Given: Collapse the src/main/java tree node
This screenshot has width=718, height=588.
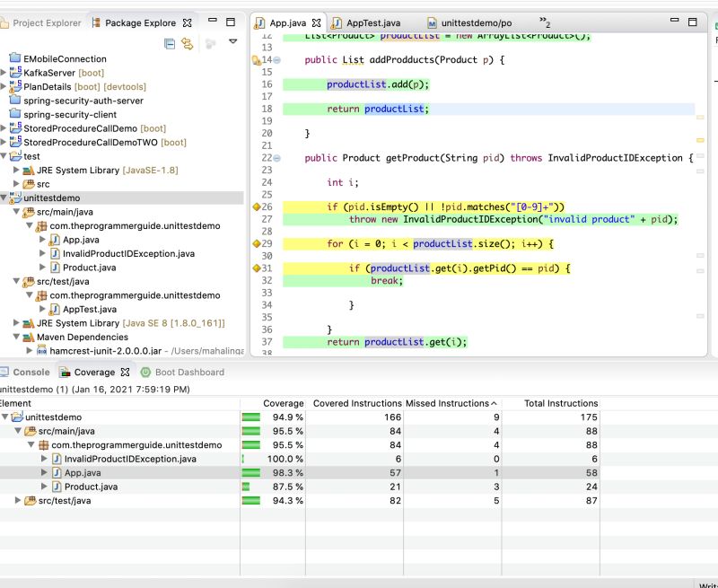Looking at the screenshot, I should 19,212.
